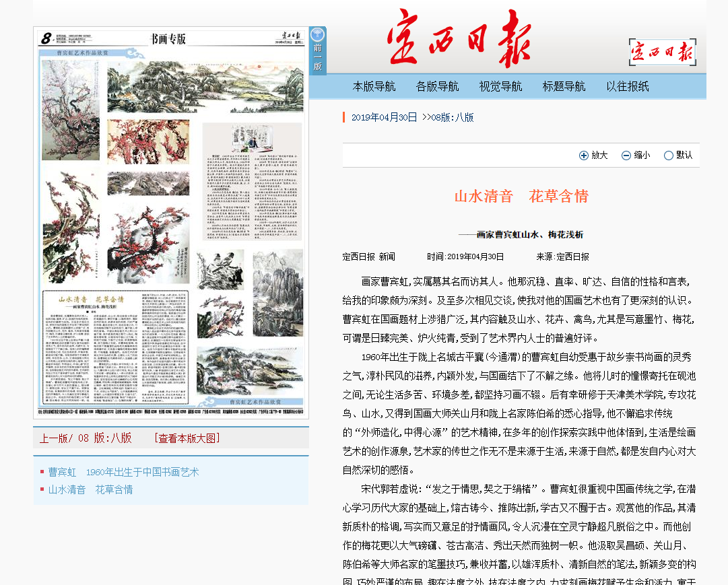Click the 08 版:八版 label under thumbnail
Viewport: 728px width, 585px height.
coord(105,438)
